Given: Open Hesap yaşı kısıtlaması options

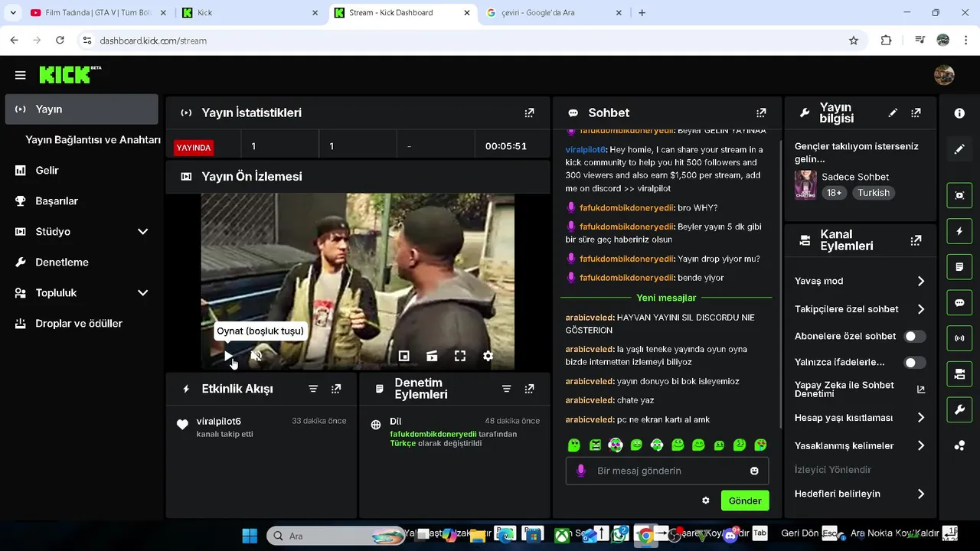Looking at the screenshot, I should 860,418.
